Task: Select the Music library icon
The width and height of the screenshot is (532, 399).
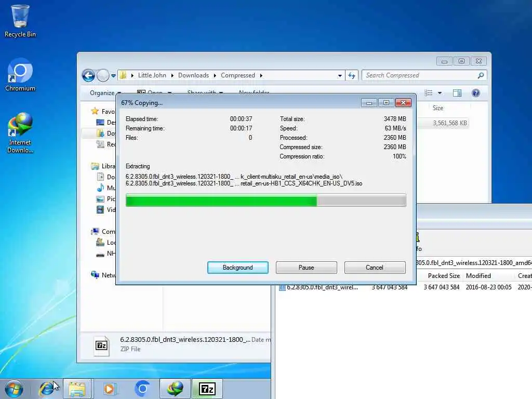Action: pos(100,188)
